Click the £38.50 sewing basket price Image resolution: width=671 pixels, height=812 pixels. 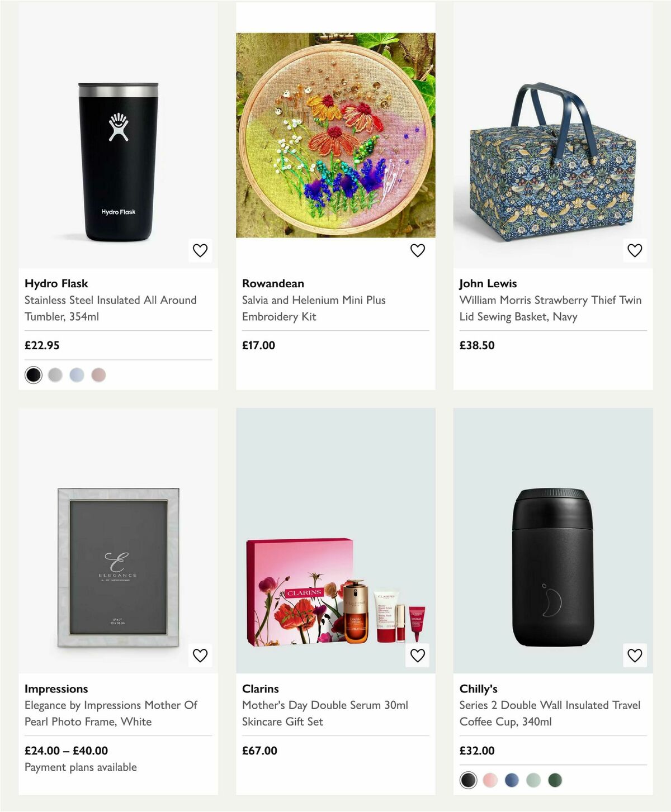click(x=476, y=345)
